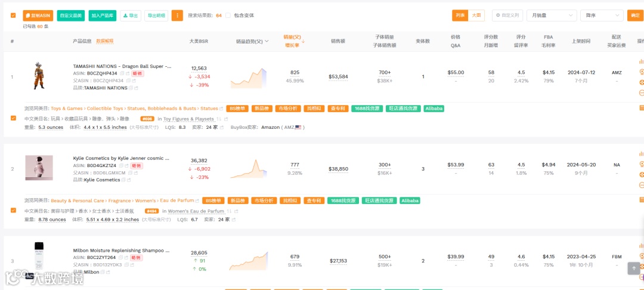Copy ASIN B0D4GKZ1Z4 with its copy icon
The image size is (644, 290).
coord(122,165)
